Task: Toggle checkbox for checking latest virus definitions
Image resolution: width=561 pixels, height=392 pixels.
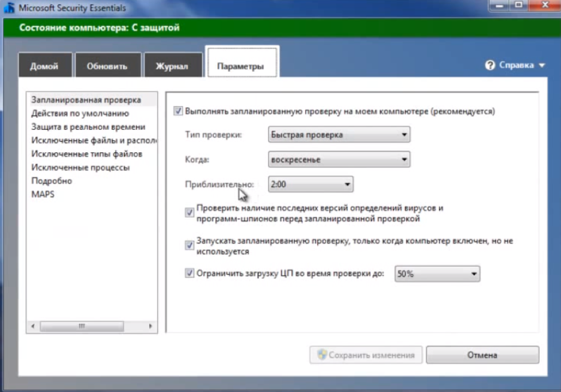Action: 189,213
